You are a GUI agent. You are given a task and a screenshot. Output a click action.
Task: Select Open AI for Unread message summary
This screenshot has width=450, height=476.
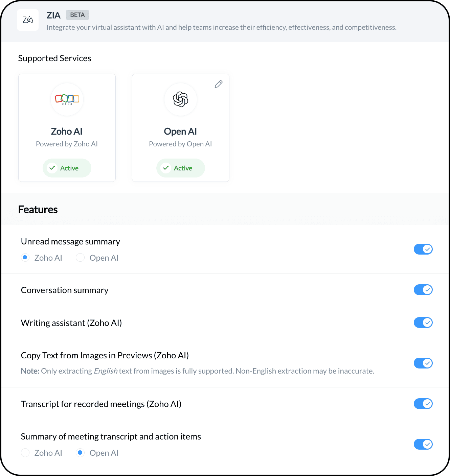[x=80, y=258]
